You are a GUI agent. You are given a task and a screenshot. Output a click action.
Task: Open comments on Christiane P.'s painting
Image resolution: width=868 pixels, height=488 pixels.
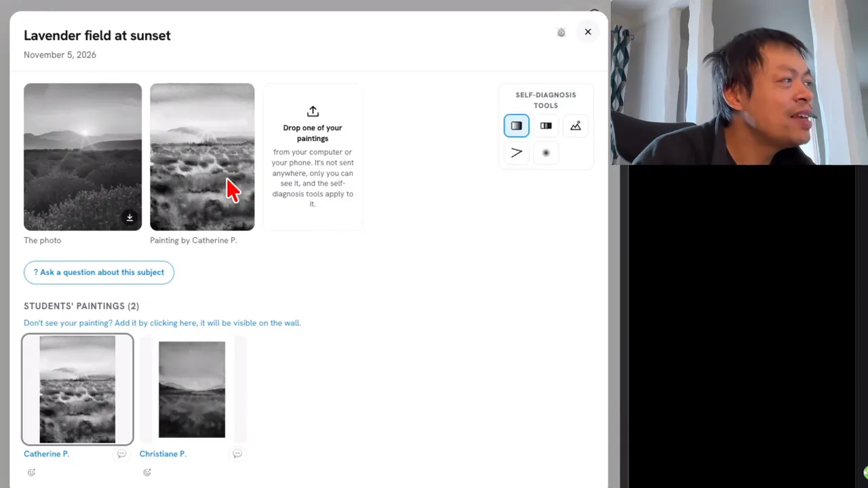click(237, 453)
